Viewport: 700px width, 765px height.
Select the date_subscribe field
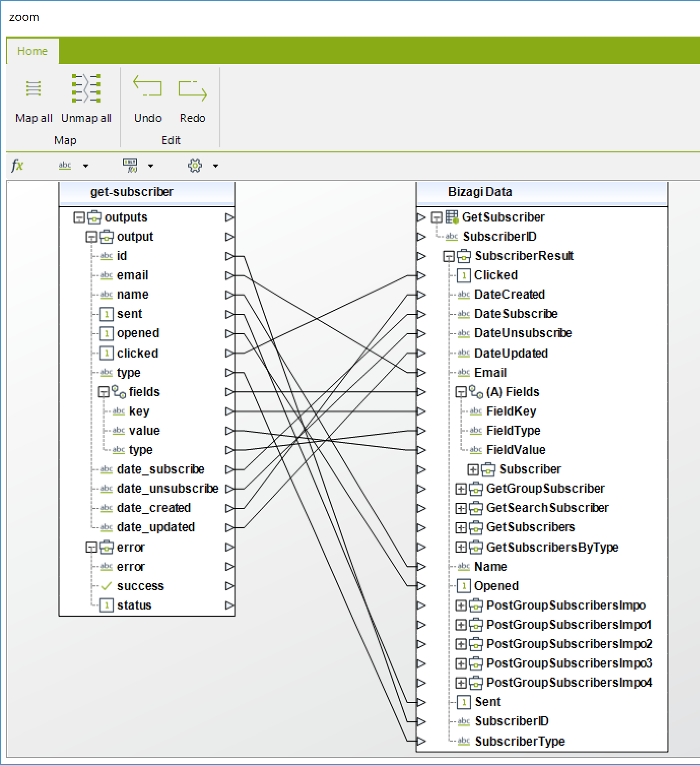tap(160, 469)
